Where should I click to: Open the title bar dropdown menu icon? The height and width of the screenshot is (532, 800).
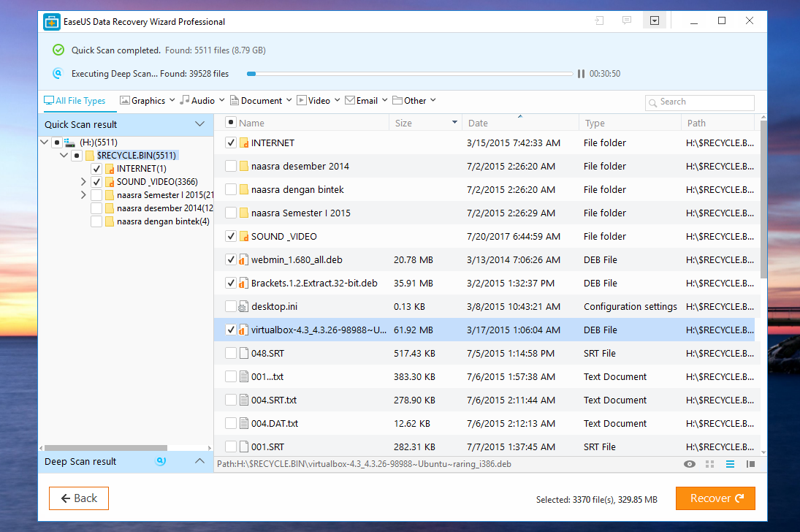click(655, 21)
